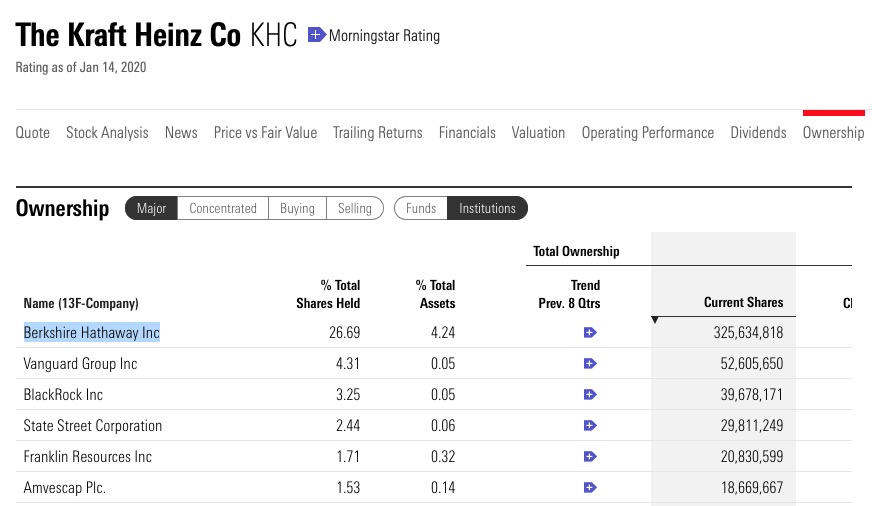Go to the Dividends tab
The width and height of the screenshot is (872, 506).
click(758, 132)
